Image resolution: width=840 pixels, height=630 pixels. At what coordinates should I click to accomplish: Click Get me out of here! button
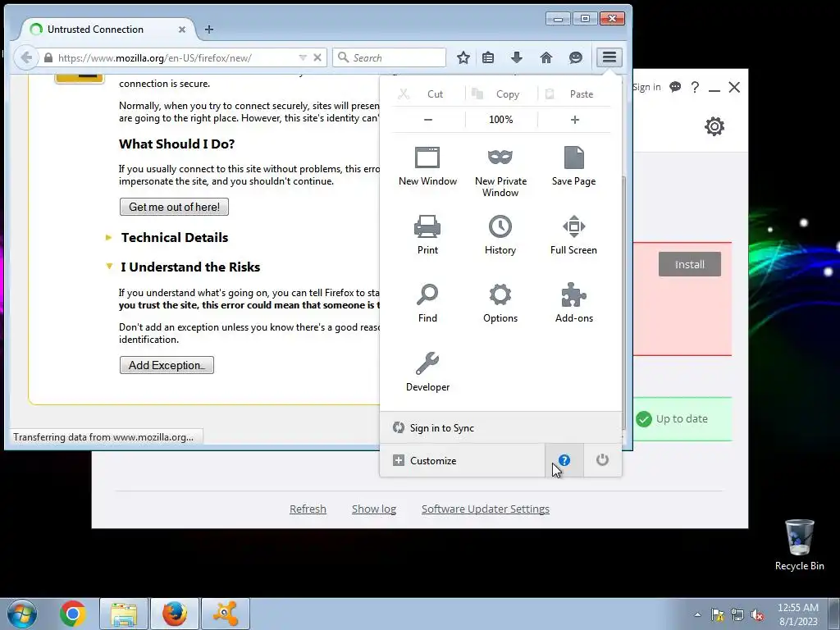pos(174,207)
